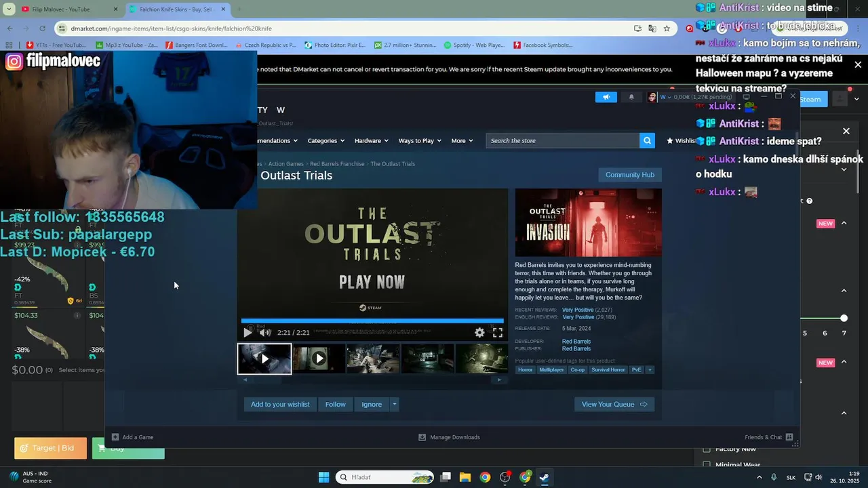Screen dimensions: 868x488
Task: Click the volume icon in system tray
Action: pos(818,477)
